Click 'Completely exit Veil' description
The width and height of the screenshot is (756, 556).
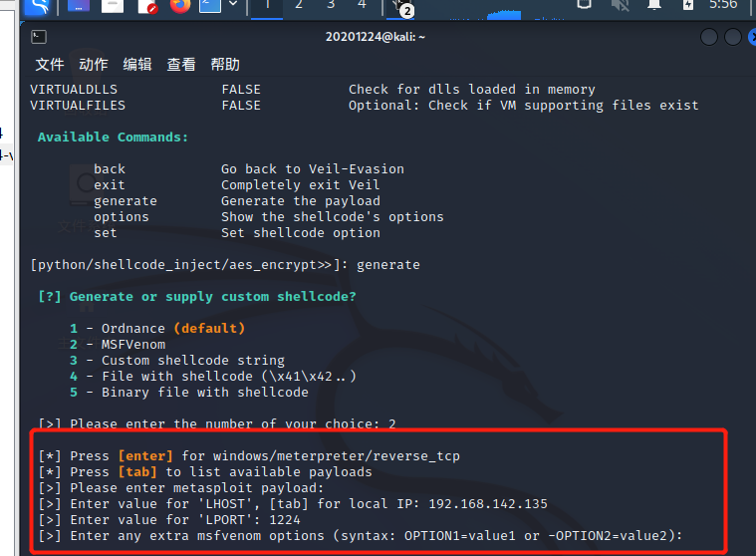click(x=301, y=185)
